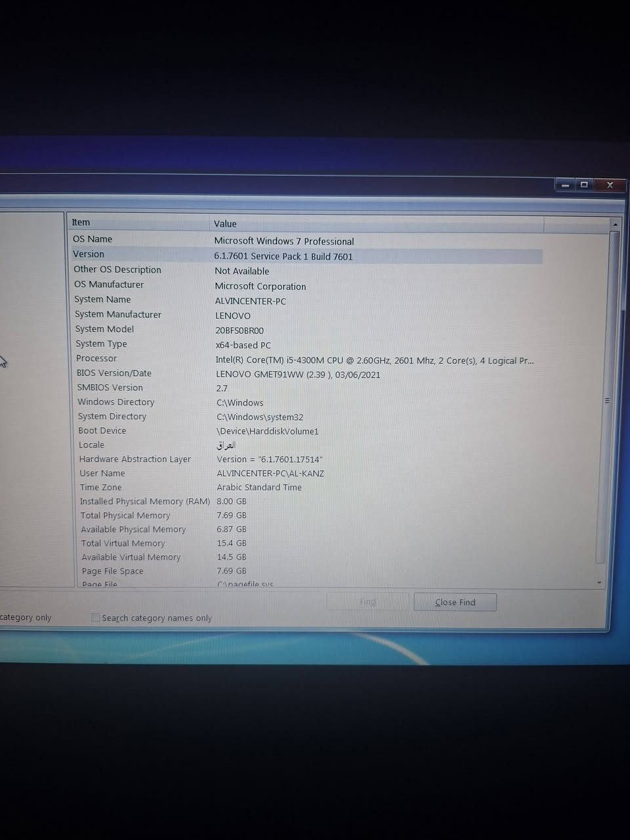The height and width of the screenshot is (840, 630).
Task: Click the value 6.1.7601 Service Pack 1 Build 7601
Action: tap(283, 256)
